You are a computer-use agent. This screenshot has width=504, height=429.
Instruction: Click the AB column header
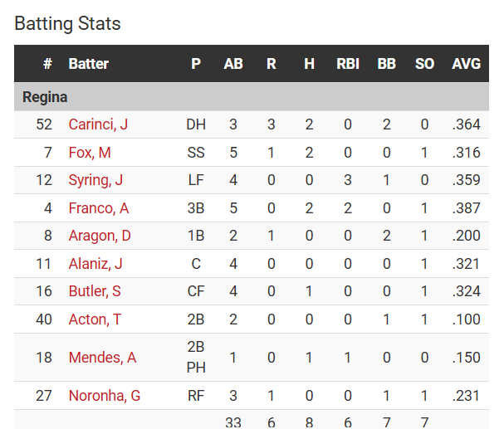click(233, 64)
